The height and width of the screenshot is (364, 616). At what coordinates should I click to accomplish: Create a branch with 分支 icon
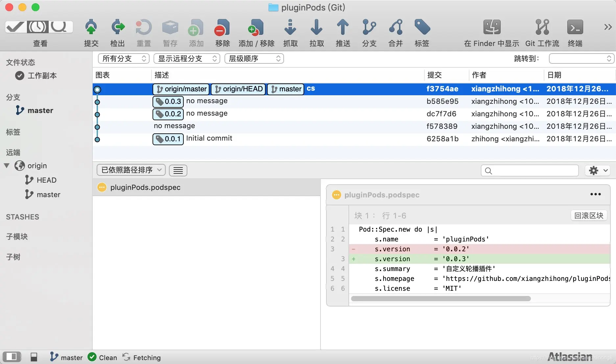[369, 27]
